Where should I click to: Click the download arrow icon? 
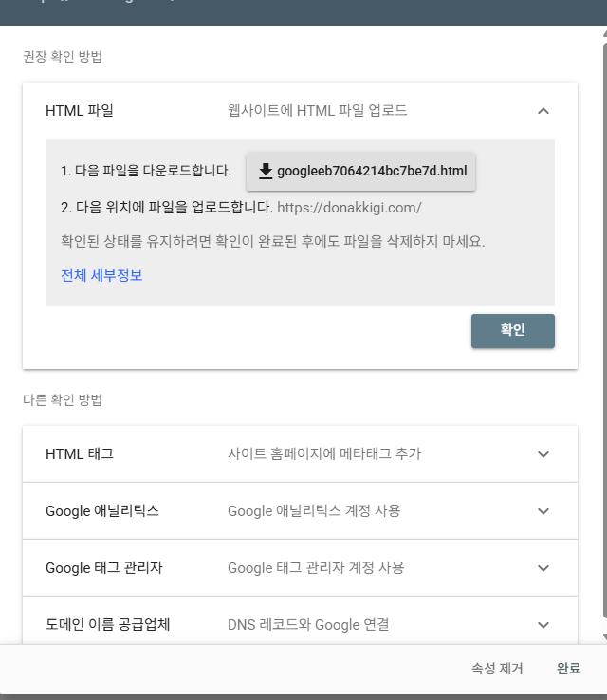(266, 171)
